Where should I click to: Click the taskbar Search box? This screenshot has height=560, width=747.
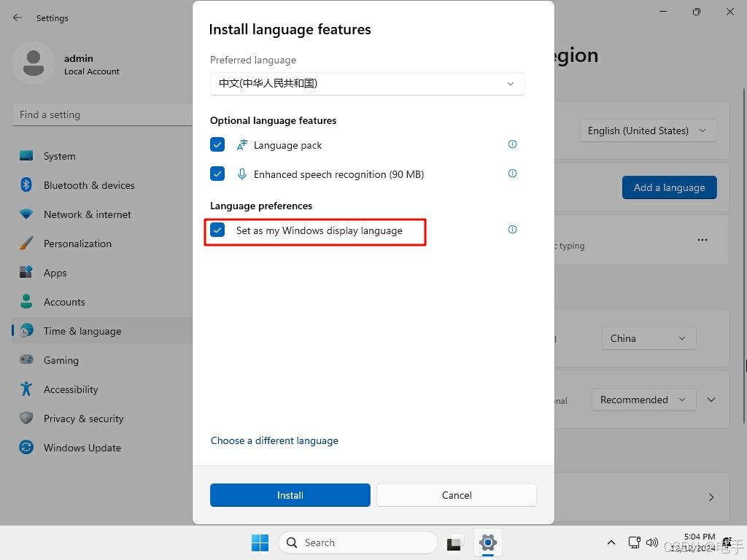(x=357, y=542)
